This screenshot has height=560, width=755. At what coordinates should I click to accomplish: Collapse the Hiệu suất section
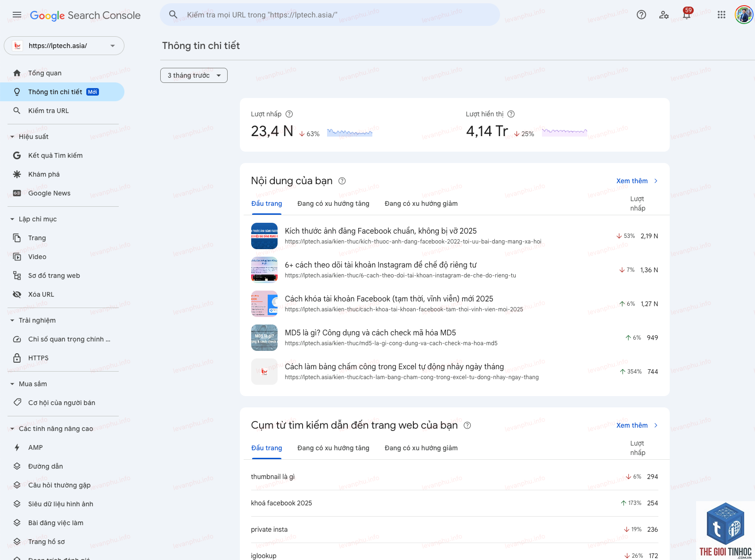12,137
